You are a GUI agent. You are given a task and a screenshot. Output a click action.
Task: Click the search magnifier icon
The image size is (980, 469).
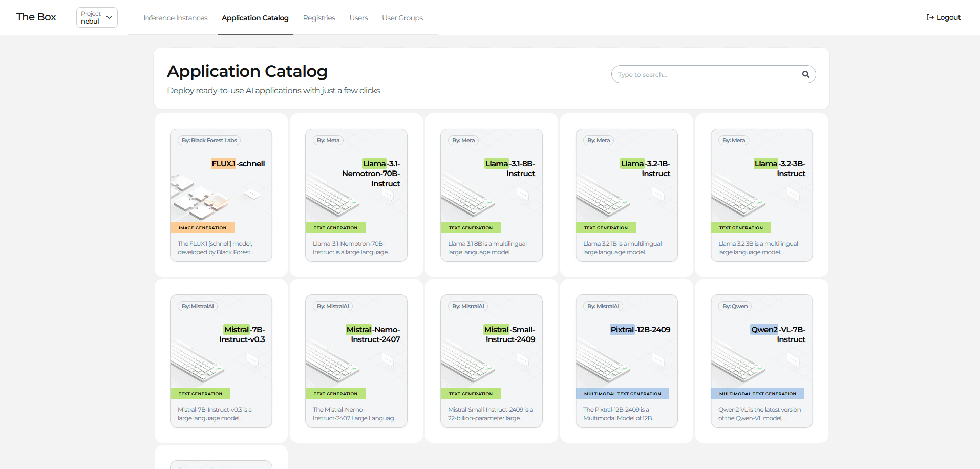pos(805,74)
